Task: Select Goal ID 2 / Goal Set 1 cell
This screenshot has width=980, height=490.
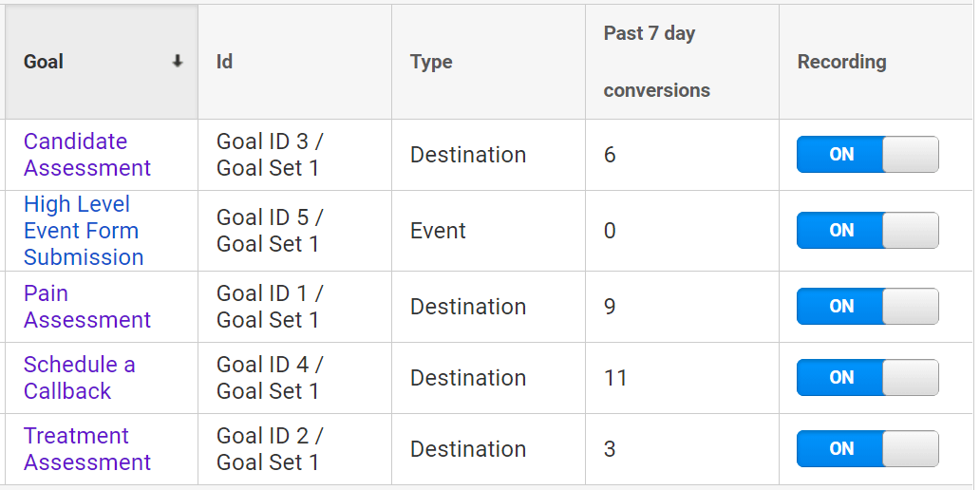Action: [295, 449]
